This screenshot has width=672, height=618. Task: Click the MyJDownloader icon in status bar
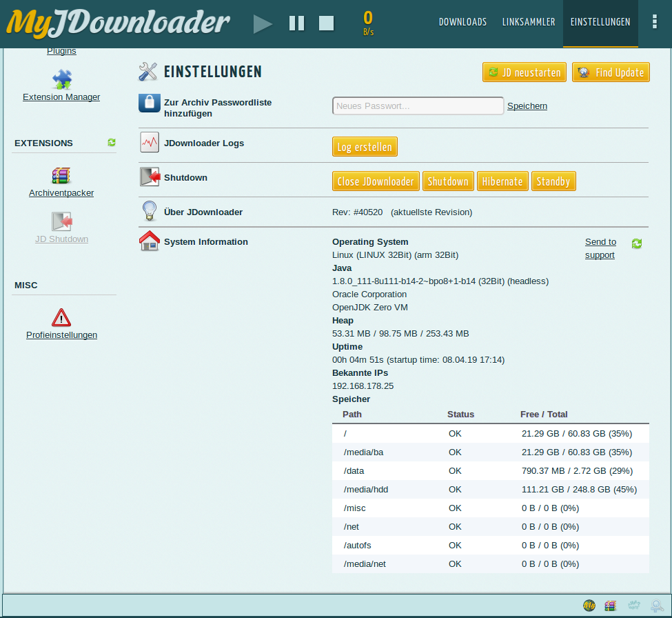tap(589, 606)
